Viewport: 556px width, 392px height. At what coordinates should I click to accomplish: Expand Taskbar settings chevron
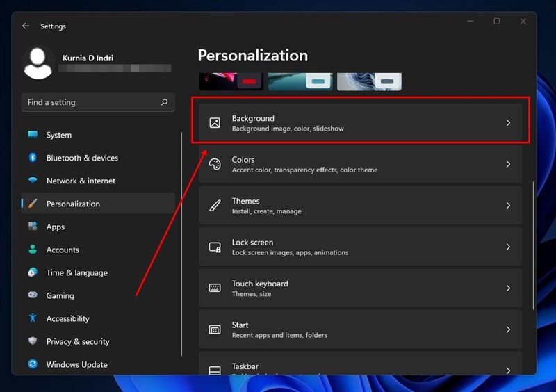coord(508,370)
